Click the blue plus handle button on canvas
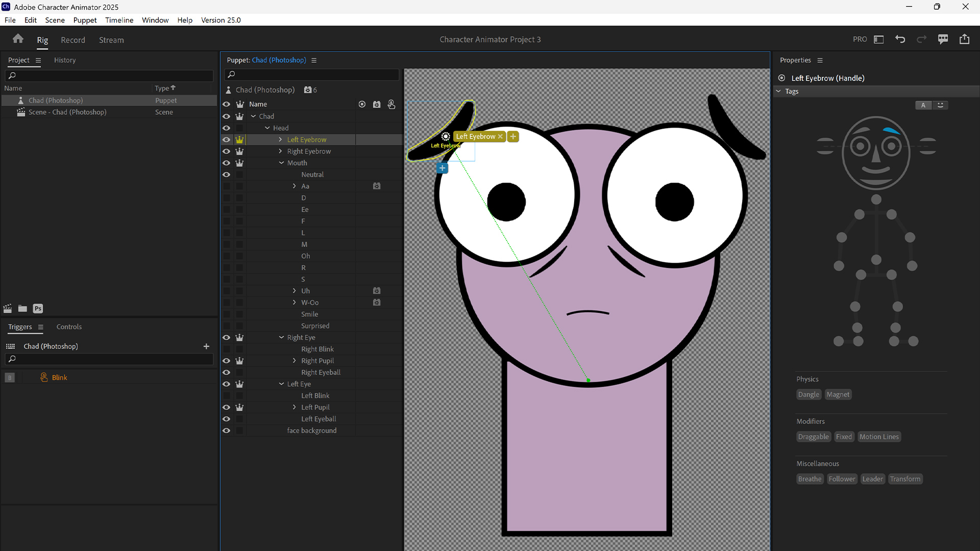This screenshot has height=551, width=980. (x=443, y=168)
